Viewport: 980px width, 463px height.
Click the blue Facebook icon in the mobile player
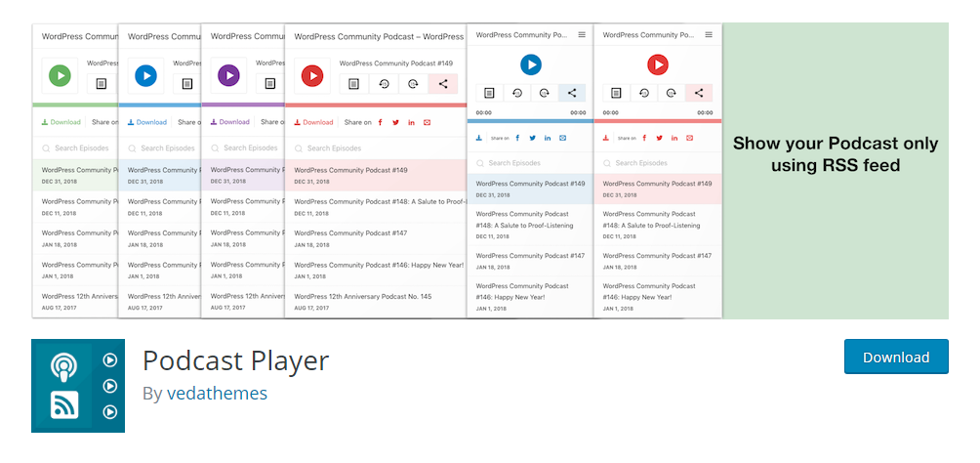(x=517, y=138)
